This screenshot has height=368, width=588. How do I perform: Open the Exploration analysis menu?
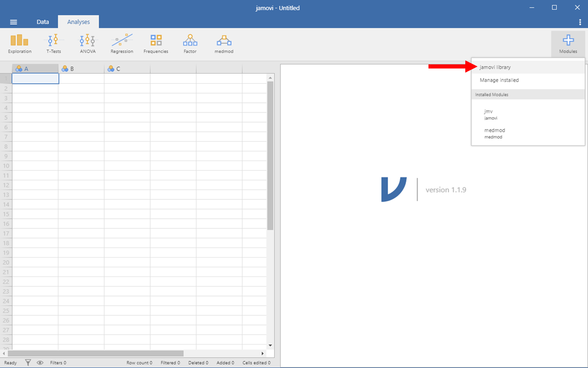[x=19, y=43]
